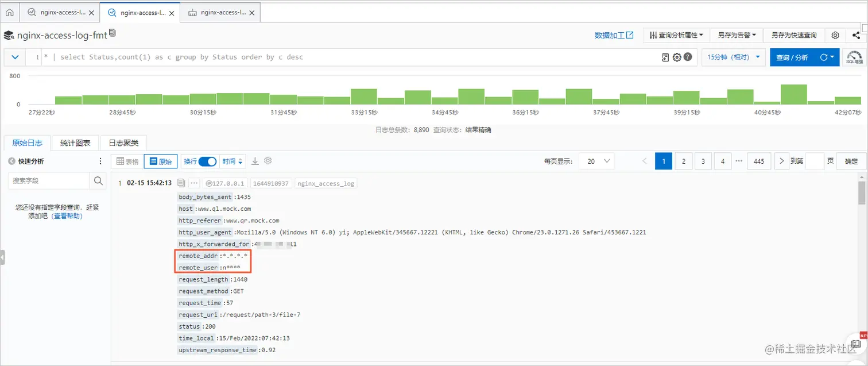Open the 查看帮助 link
This screenshot has width=868, height=366.
(67, 216)
